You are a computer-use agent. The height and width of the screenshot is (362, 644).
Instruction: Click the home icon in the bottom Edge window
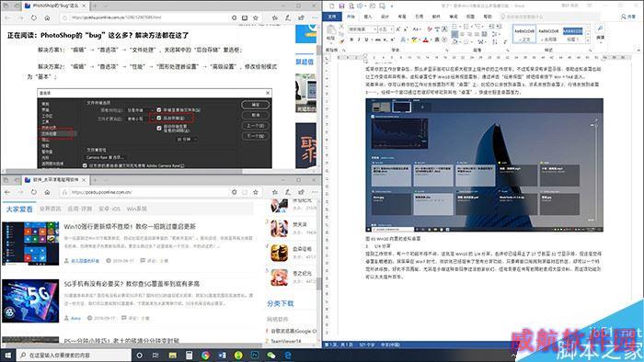tap(47, 192)
